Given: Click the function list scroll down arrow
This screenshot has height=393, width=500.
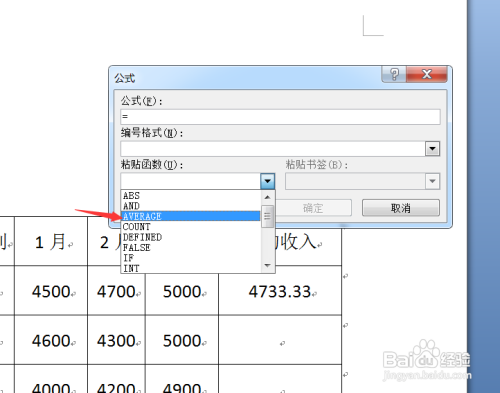Looking at the screenshot, I should [267, 265].
